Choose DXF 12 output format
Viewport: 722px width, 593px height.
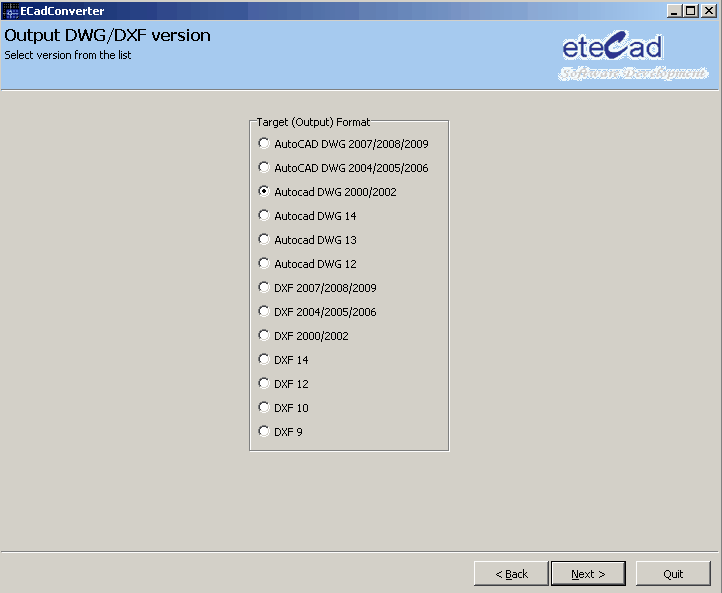pos(264,384)
